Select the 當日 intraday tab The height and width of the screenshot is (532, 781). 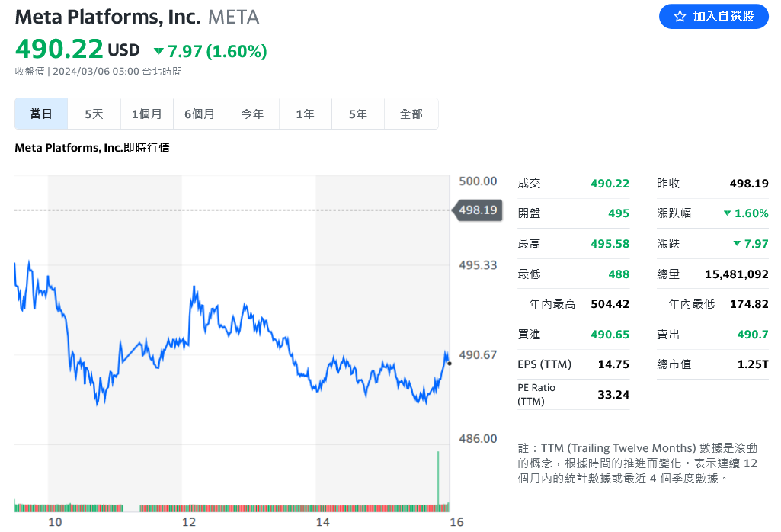pos(41,114)
